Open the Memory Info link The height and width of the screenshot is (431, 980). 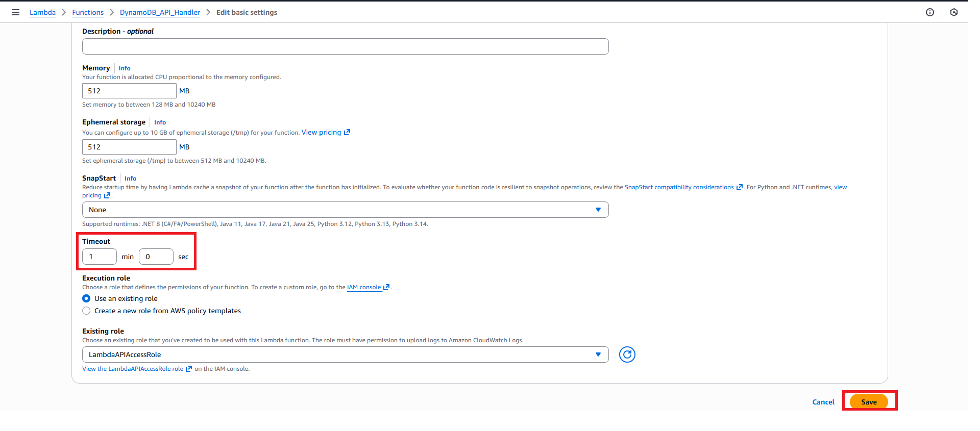(x=125, y=68)
